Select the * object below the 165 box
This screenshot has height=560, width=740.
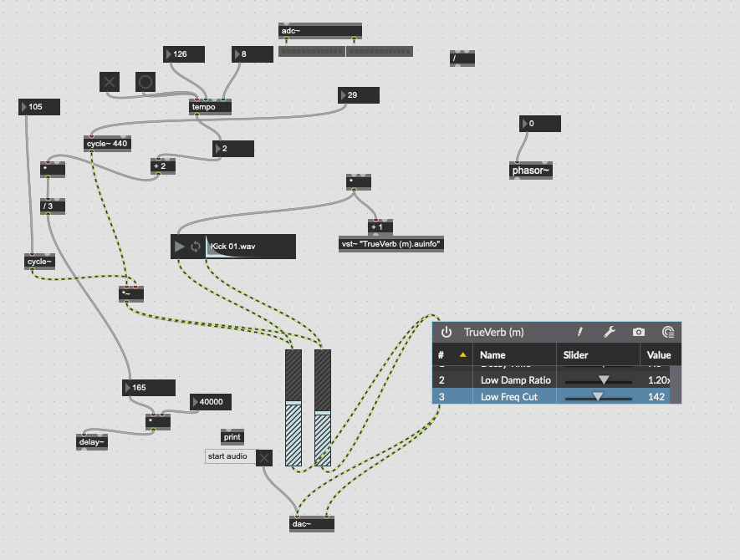click(x=158, y=422)
